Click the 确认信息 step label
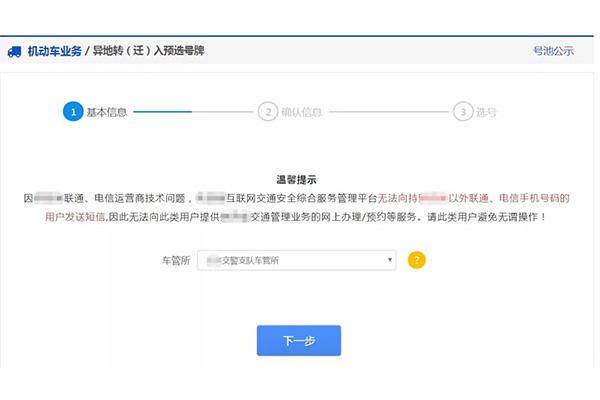The height and width of the screenshot is (400, 600). (302, 112)
